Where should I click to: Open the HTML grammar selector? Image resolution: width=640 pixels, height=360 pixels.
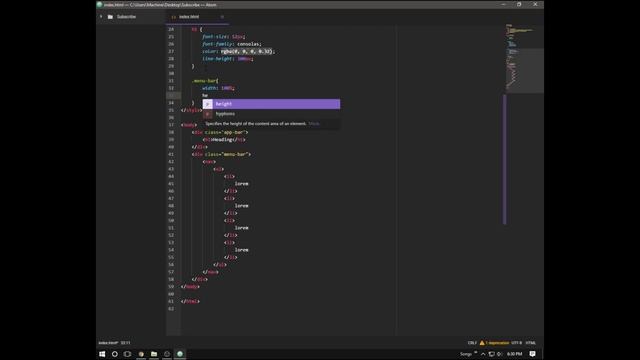click(x=531, y=343)
